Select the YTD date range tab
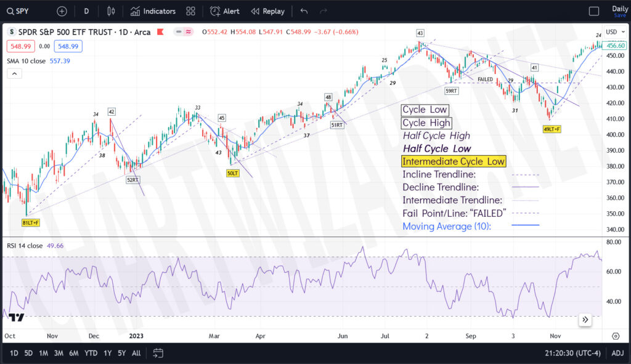This screenshot has height=364, width=631. tap(91, 353)
